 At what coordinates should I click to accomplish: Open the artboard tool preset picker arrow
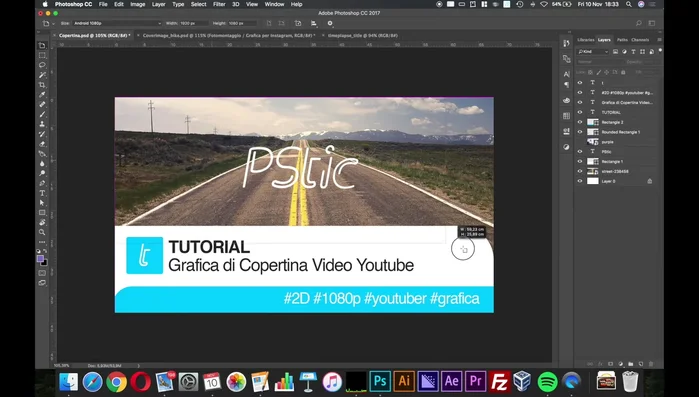pyautogui.click(x=53, y=24)
